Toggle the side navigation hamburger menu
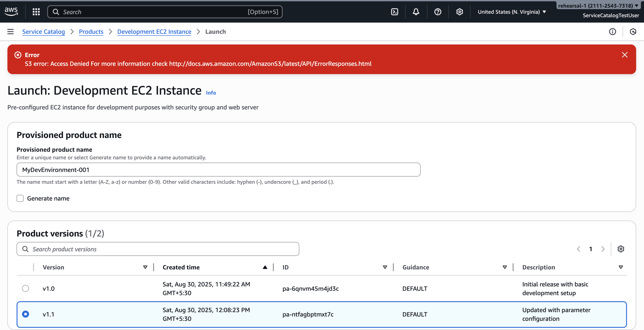The image size is (644, 330). pyautogui.click(x=11, y=32)
